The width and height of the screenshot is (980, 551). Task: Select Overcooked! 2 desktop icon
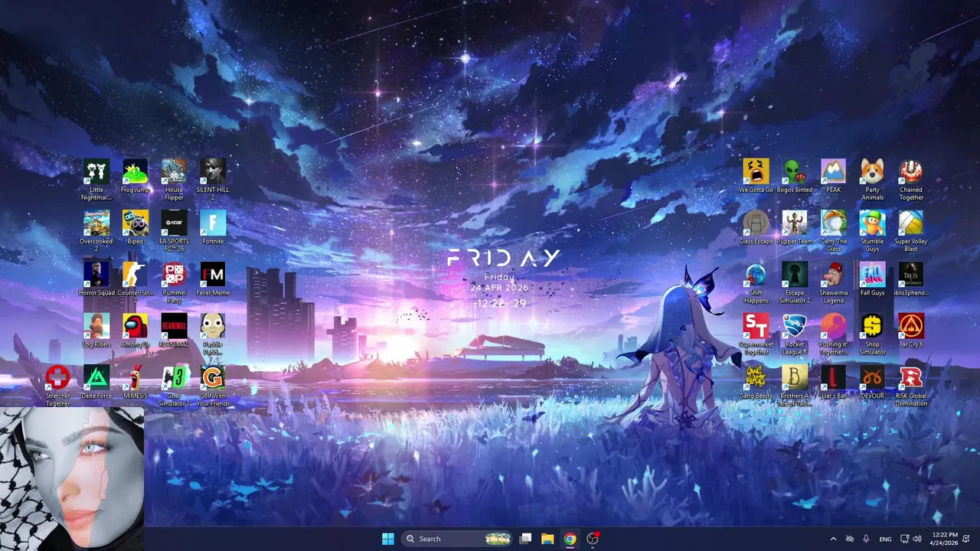96,230
